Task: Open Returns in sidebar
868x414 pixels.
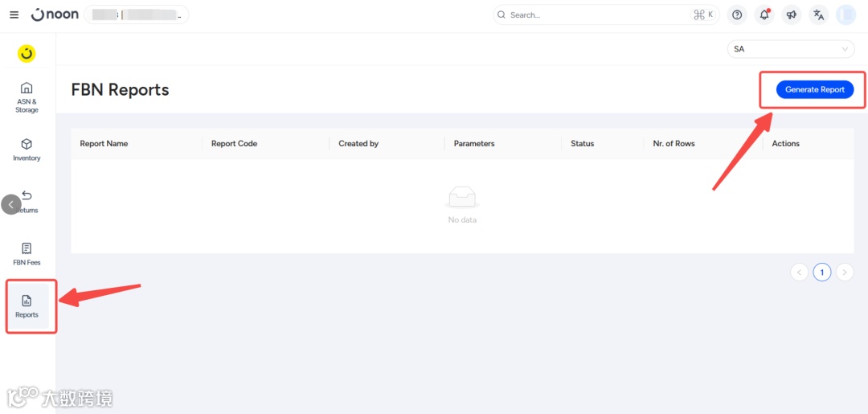Action: coord(27,202)
